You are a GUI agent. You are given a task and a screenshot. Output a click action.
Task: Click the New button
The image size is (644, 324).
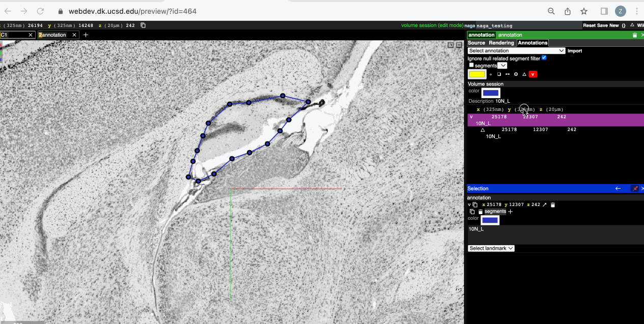point(614,25)
